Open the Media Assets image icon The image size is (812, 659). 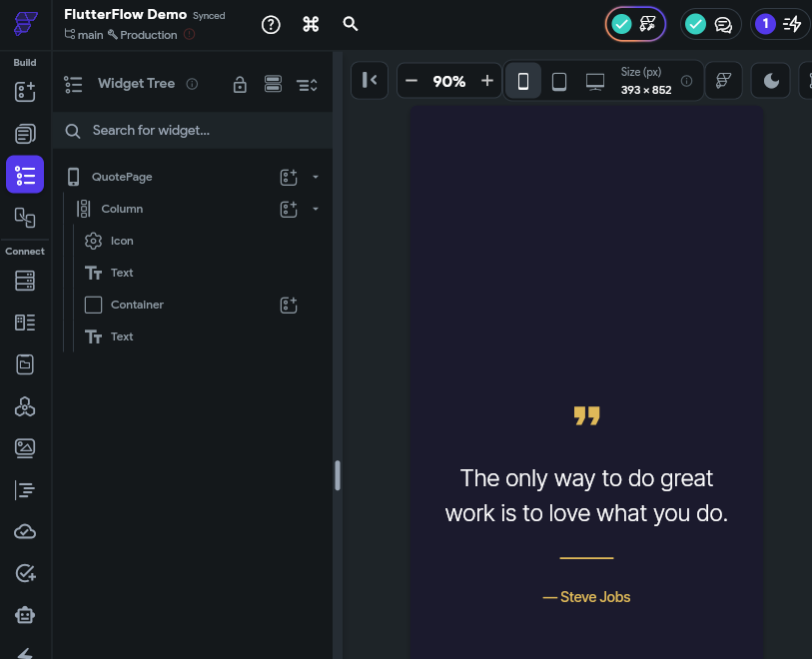25,448
